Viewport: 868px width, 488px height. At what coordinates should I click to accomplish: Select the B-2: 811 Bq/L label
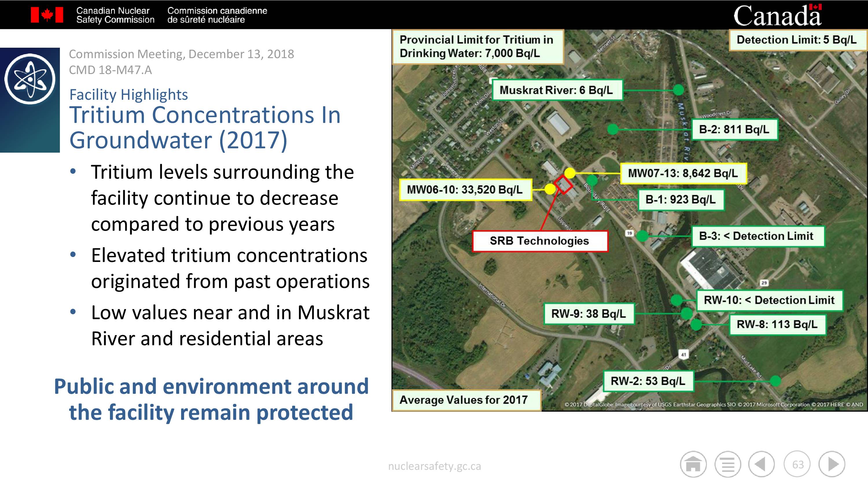[x=734, y=129]
